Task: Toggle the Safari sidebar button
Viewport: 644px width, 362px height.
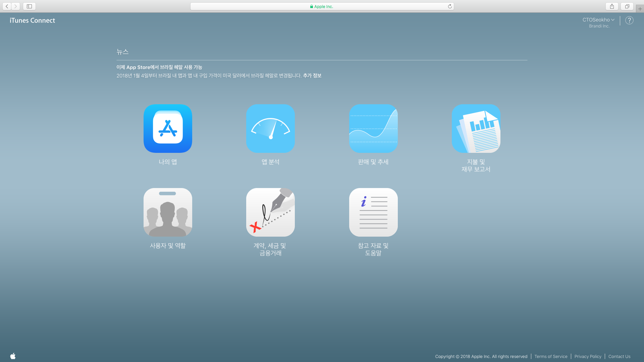Action: pyautogui.click(x=29, y=6)
